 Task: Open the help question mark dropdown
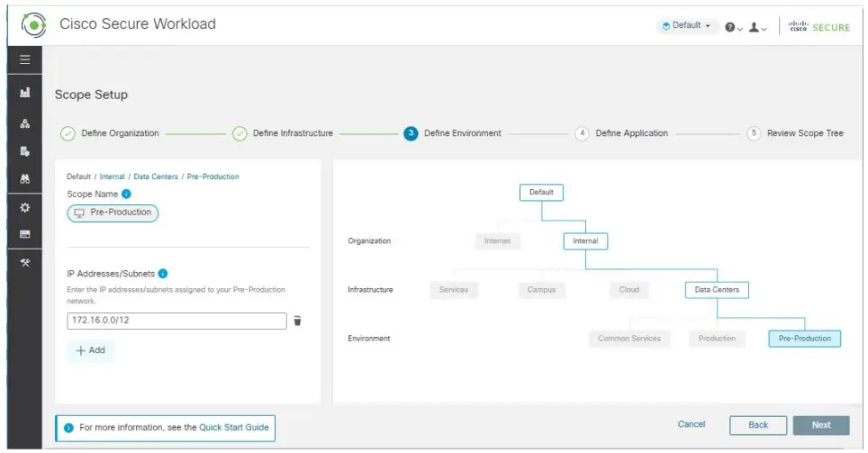point(733,28)
